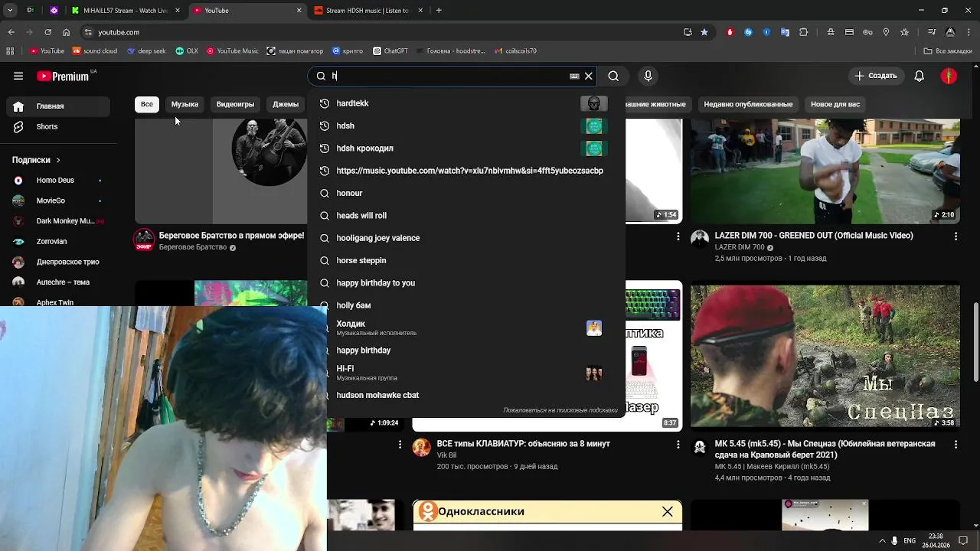
Task: Open the YouTube hamburger guide menu
Action: 18,76
